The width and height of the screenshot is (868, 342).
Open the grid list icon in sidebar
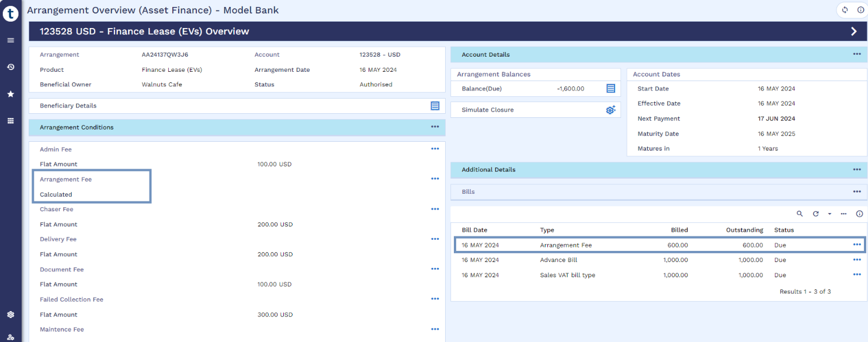(11, 121)
